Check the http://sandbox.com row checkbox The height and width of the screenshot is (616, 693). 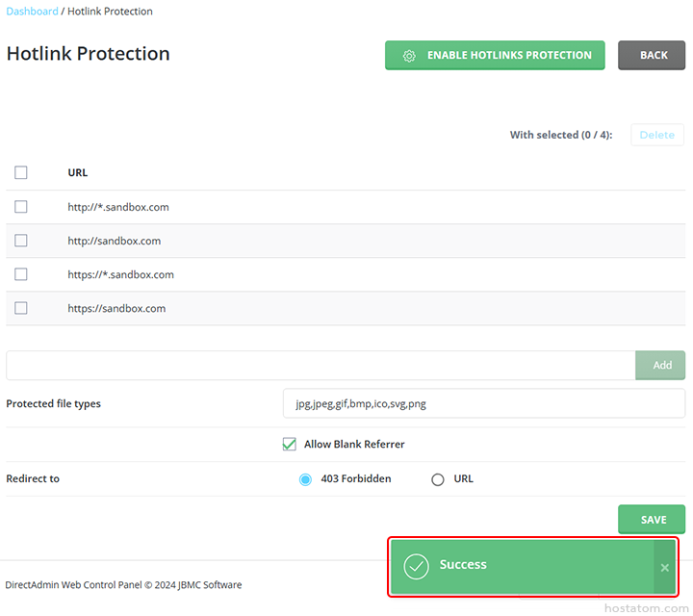point(21,241)
